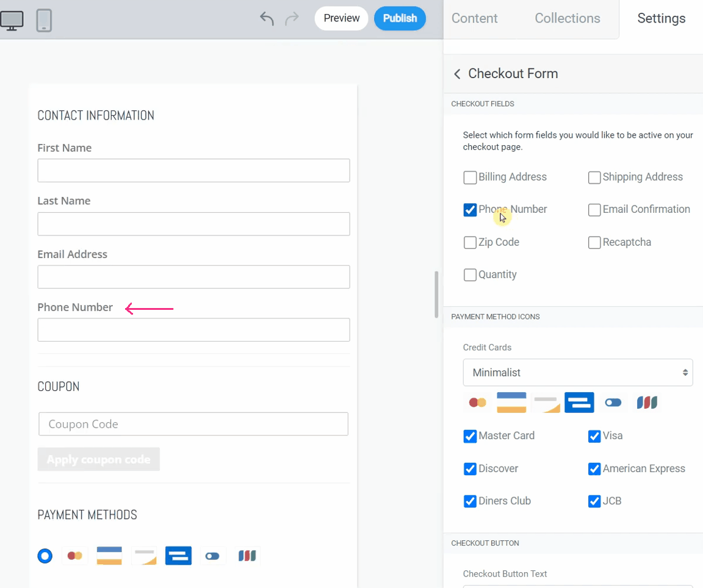Screen dimensions: 703x588
Task: Go back from Checkout Form panel
Action: point(457,74)
